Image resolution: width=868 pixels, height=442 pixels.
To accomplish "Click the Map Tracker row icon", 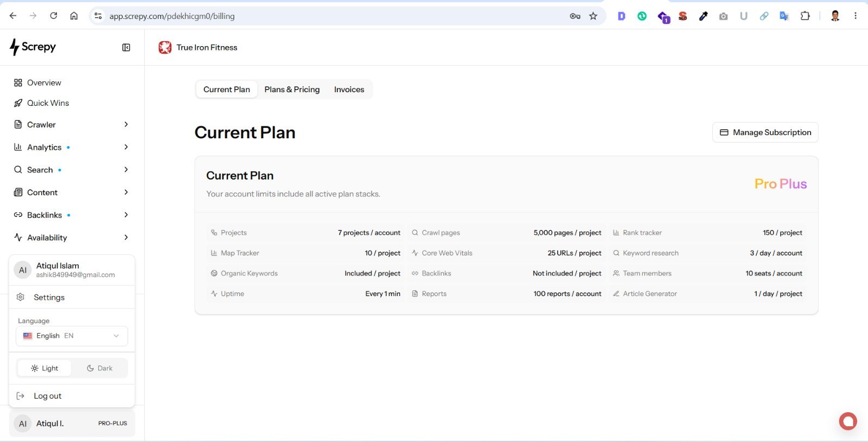I will click(214, 253).
